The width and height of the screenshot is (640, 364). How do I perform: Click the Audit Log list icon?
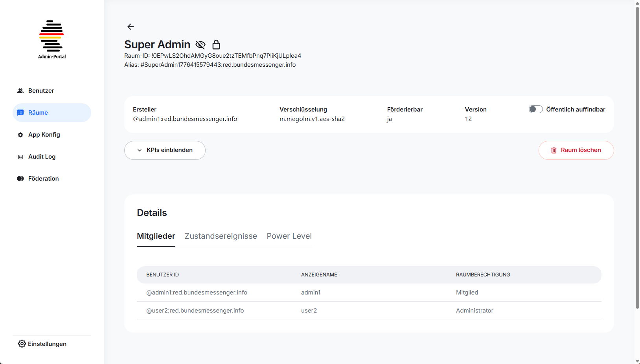[20, 157]
